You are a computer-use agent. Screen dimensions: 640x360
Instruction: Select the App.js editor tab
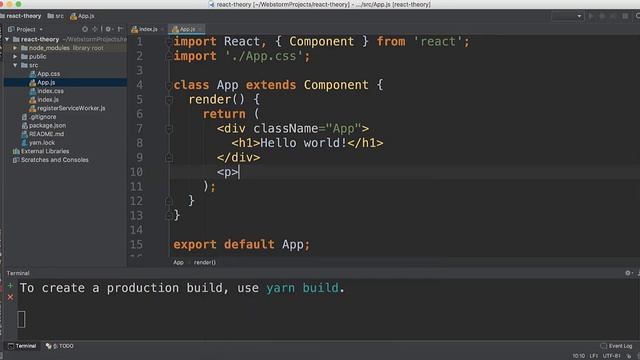click(186, 29)
